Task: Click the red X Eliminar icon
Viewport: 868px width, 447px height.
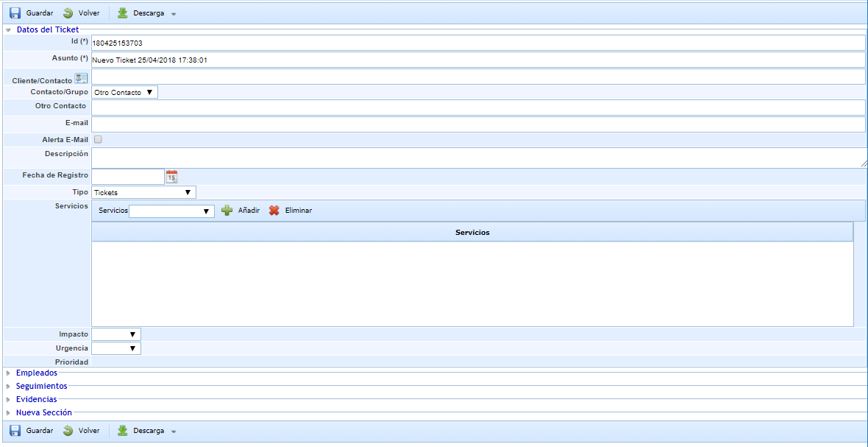Action: pyautogui.click(x=274, y=211)
